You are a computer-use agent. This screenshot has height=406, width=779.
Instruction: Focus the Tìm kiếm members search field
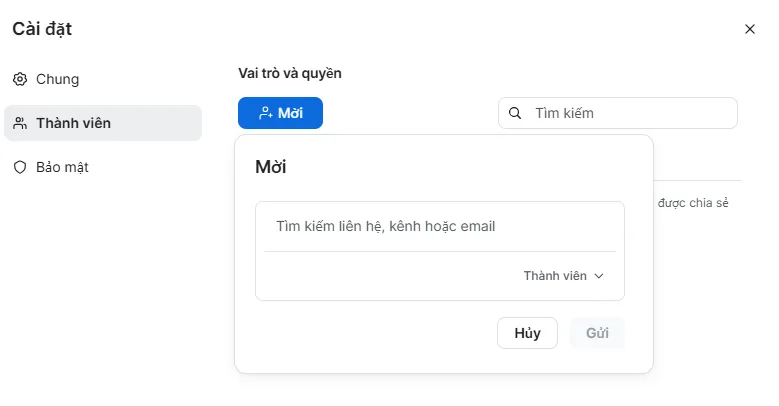(x=630, y=113)
